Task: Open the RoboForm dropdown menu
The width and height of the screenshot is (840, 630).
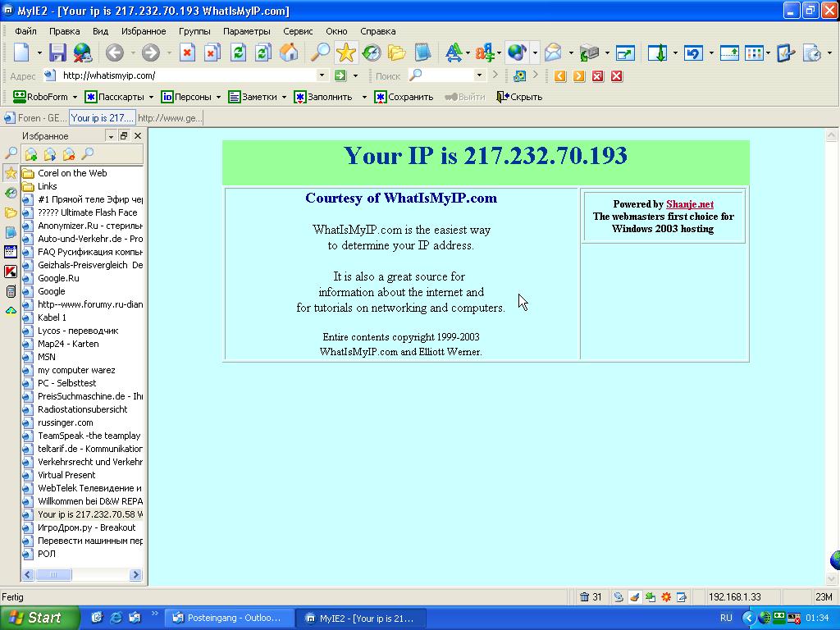Action: click(75, 97)
